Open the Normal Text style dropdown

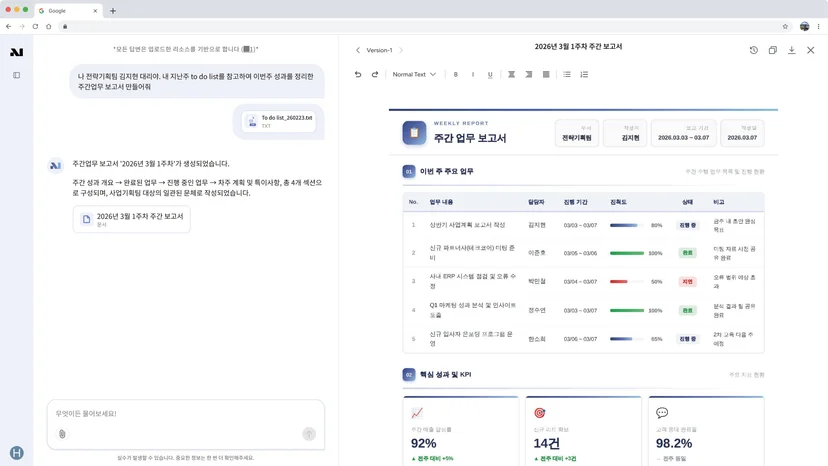click(414, 74)
